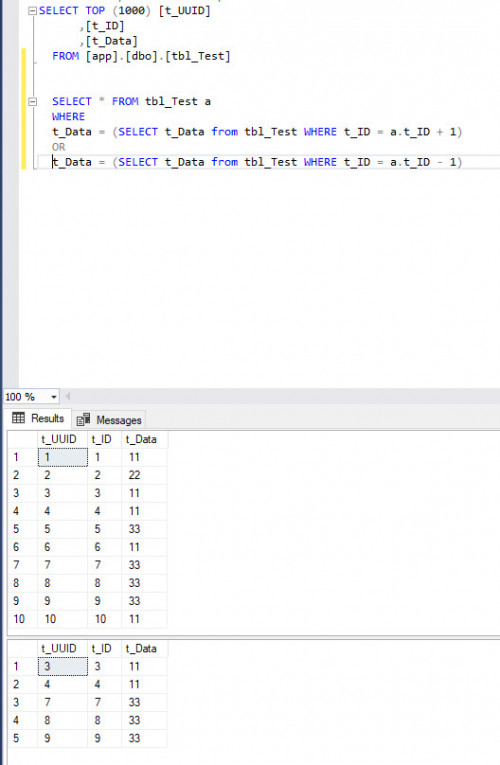Collapse the second SELECT * statement
The image size is (500, 765).
[x=32, y=101]
